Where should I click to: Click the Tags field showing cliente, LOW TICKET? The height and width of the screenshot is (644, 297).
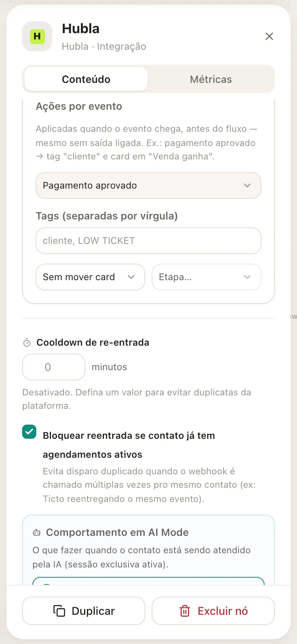(x=148, y=241)
